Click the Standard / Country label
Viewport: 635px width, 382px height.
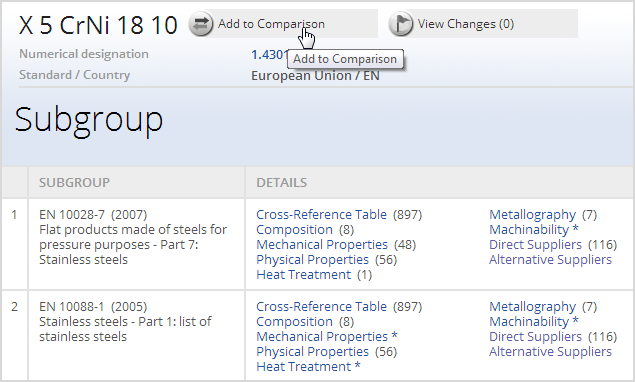coord(75,75)
